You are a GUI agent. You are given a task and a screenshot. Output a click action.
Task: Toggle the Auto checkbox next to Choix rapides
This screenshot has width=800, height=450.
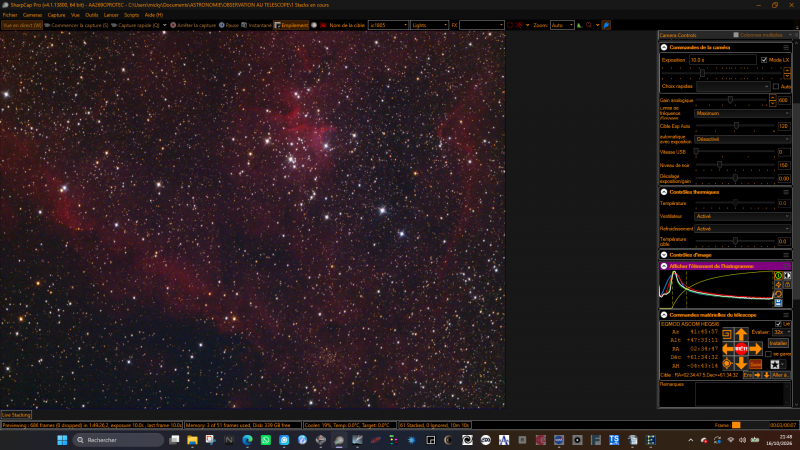(776, 86)
